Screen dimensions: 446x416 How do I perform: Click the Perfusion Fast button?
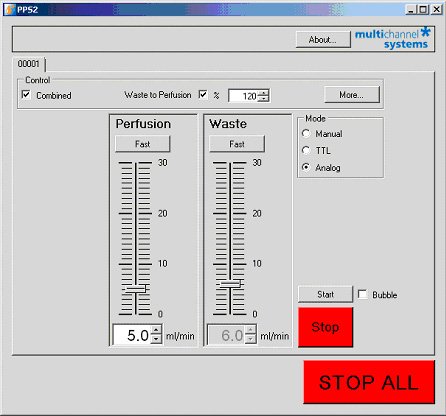(143, 144)
